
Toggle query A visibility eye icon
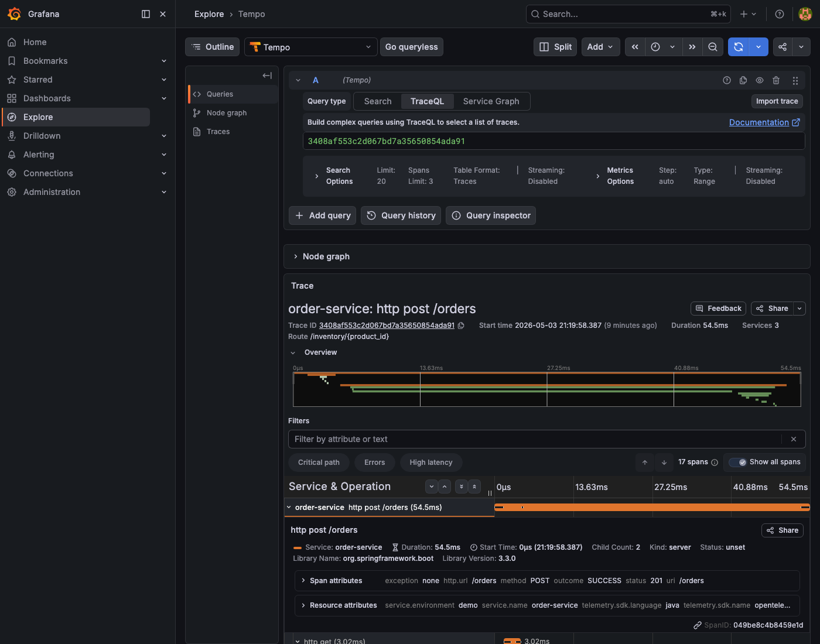click(760, 80)
